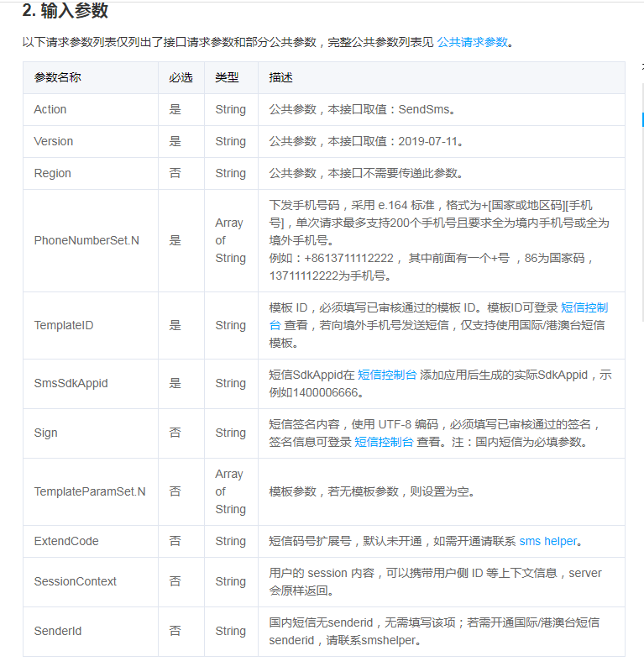Select the SmsSdkAppid parameter name
Image resolution: width=644 pixels, height=672 pixels.
71,383
